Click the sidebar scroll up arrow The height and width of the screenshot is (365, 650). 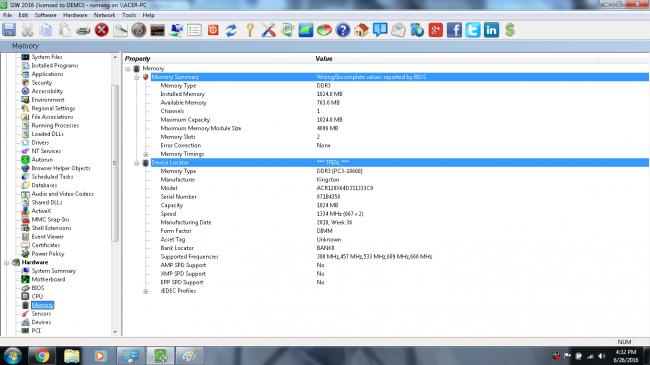pyautogui.click(x=115, y=57)
